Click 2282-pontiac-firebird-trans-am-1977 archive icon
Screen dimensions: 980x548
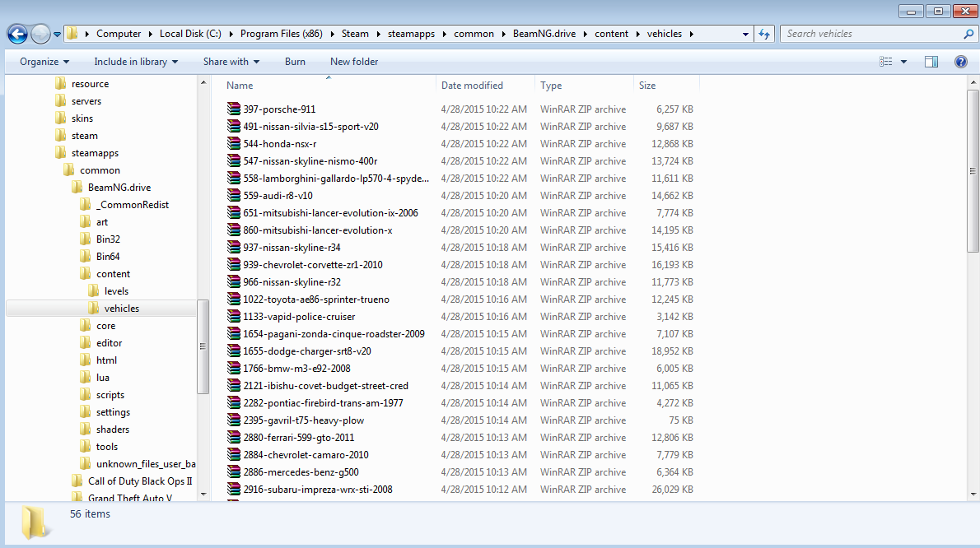pyautogui.click(x=234, y=403)
